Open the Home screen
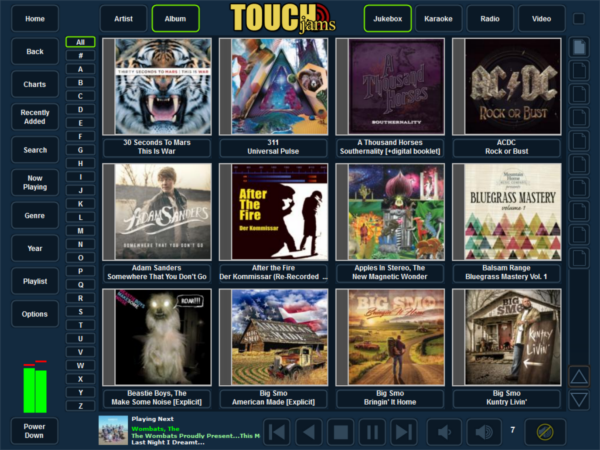Screen dimensions: 600x450 (35, 18)
